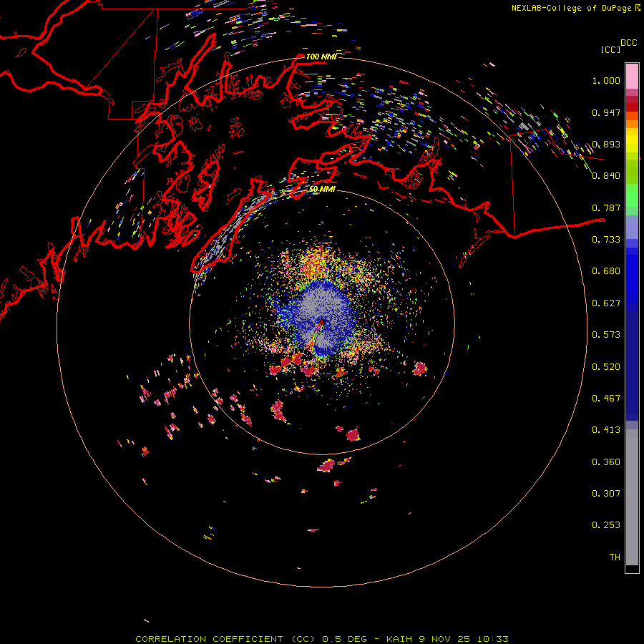Click the radar site at the rings' center
The height and width of the screenshot is (644, 644).
[322, 323]
